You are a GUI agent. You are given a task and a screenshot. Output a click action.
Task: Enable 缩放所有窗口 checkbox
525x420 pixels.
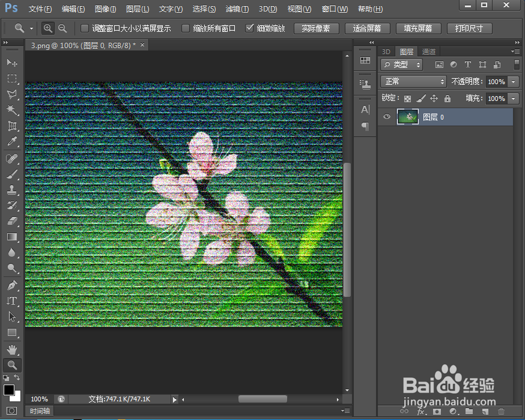pyautogui.click(x=186, y=28)
